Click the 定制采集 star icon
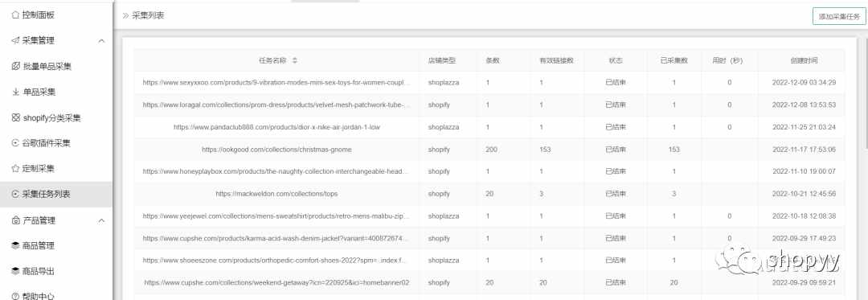 pyautogui.click(x=15, y=168)
